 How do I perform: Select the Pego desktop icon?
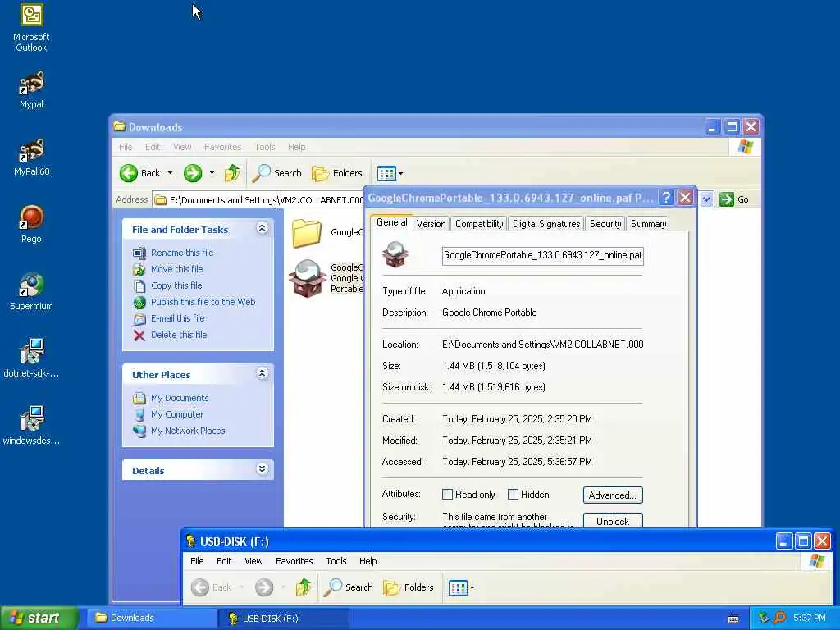pos(31,224)
